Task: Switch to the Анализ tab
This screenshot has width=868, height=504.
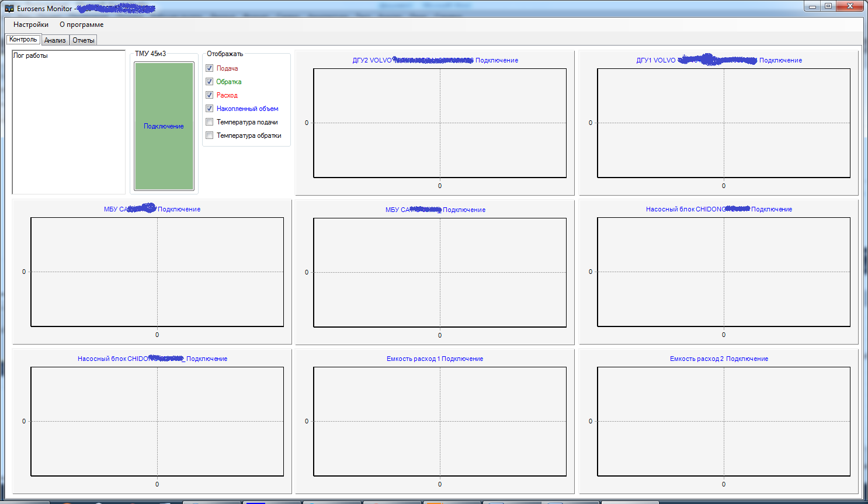Action: click(55, 40)
